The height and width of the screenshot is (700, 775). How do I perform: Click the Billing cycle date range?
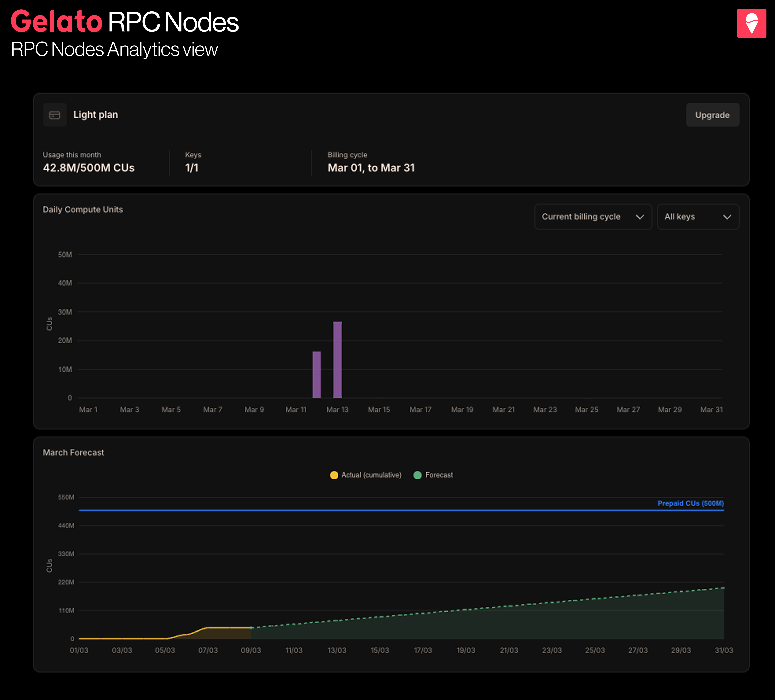pyautogui.click(x=371, y=168)
